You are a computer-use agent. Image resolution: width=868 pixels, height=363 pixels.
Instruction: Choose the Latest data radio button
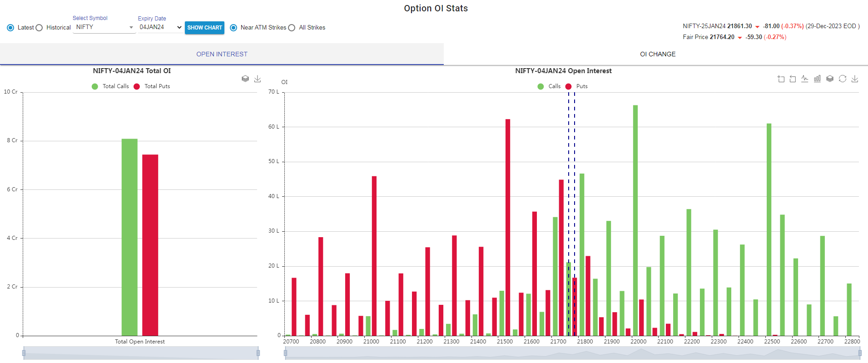point(10,28)
